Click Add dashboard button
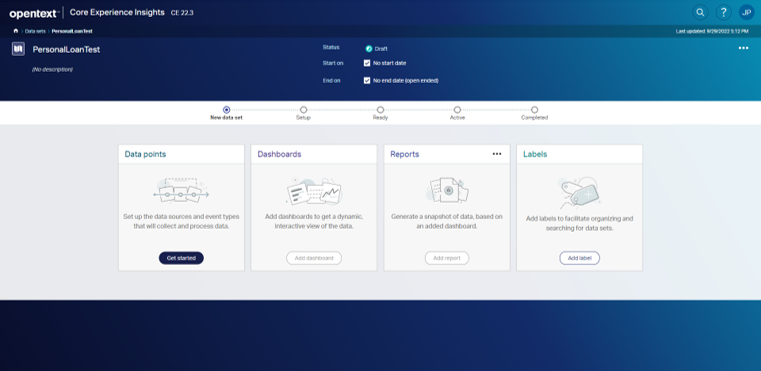 click(x=314, y=258)
